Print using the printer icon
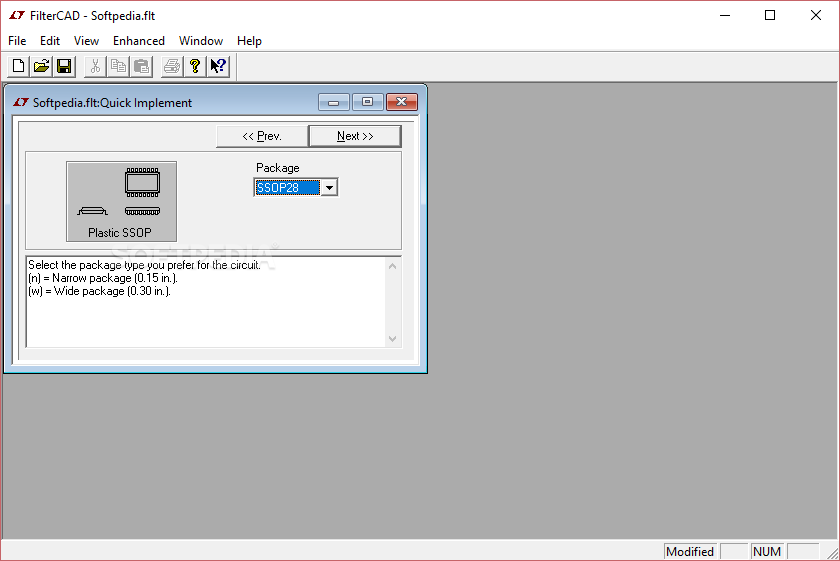Image resolution: width=840 pixels, height=561 pixels. click(172, 66)
